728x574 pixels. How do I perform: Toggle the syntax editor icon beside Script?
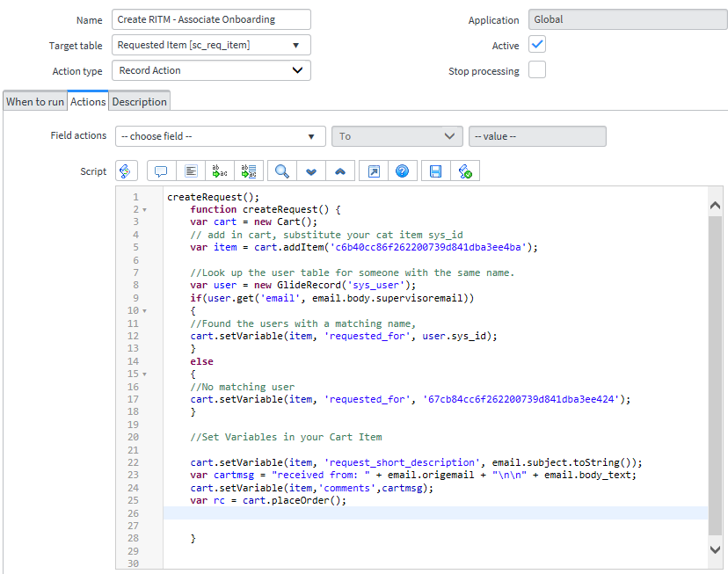coord(127,171)
